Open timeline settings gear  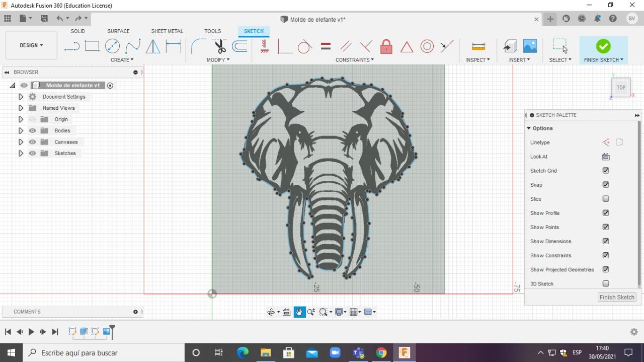click(x=633, y=332)
